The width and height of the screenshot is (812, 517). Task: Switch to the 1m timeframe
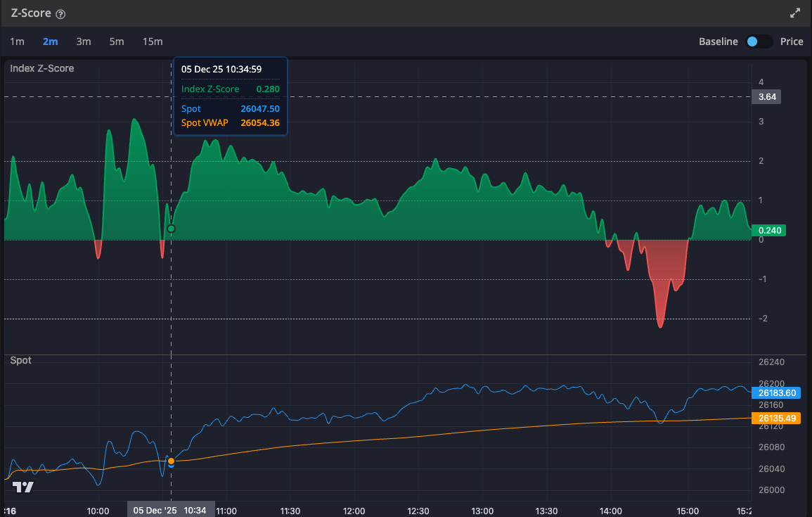coord(17,42)
